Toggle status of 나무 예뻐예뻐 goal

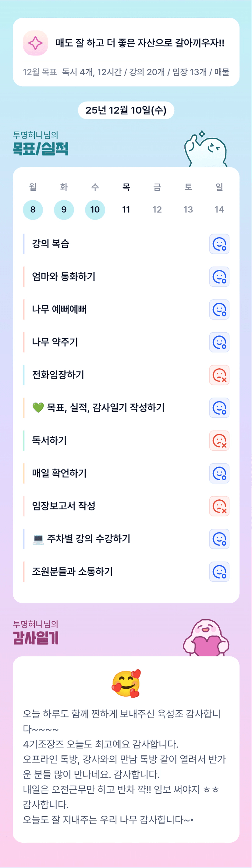tap(219, 309)
